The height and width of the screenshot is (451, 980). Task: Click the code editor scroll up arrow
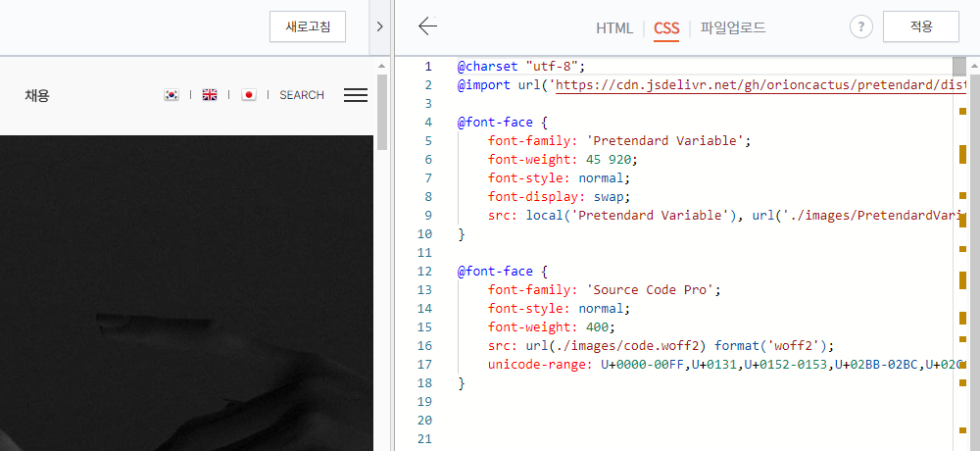(974, 65)
